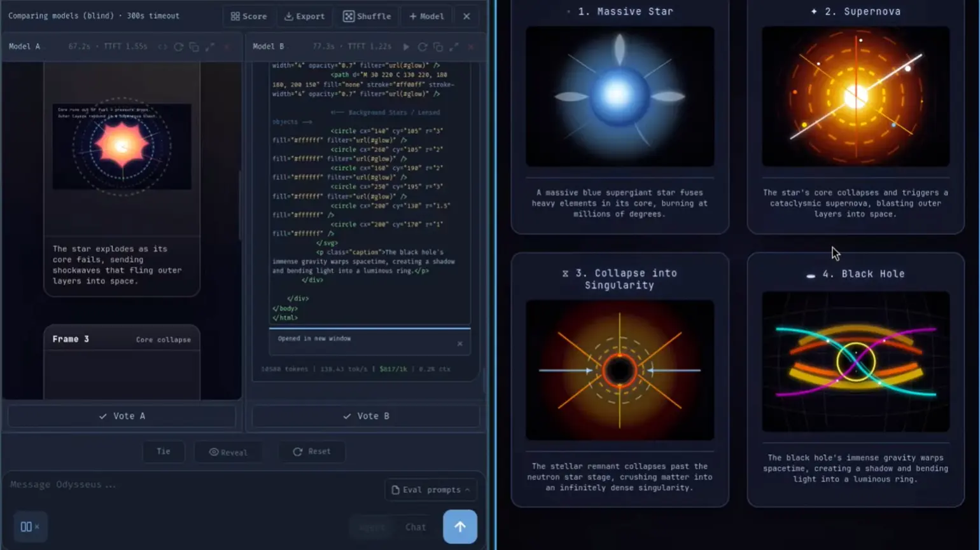The image size is (980, 550).
Task: Click the sparkle icon beside Supernova title
Action: [814, 11]
